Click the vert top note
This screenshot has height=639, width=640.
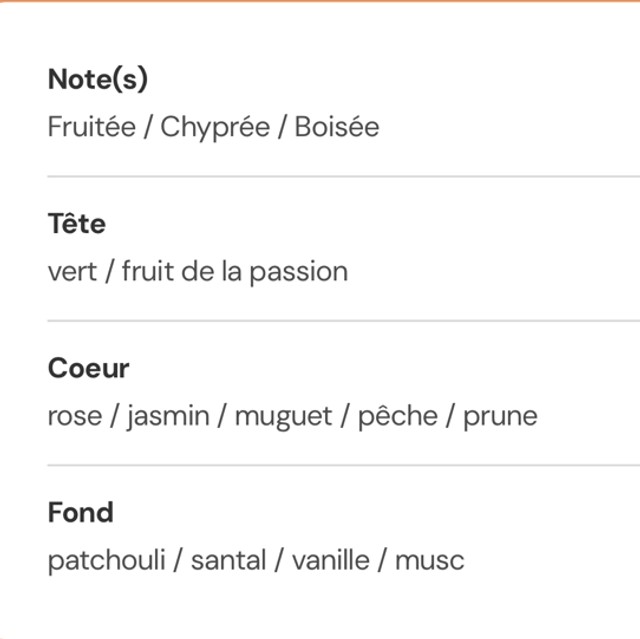[x=72, y=272]
